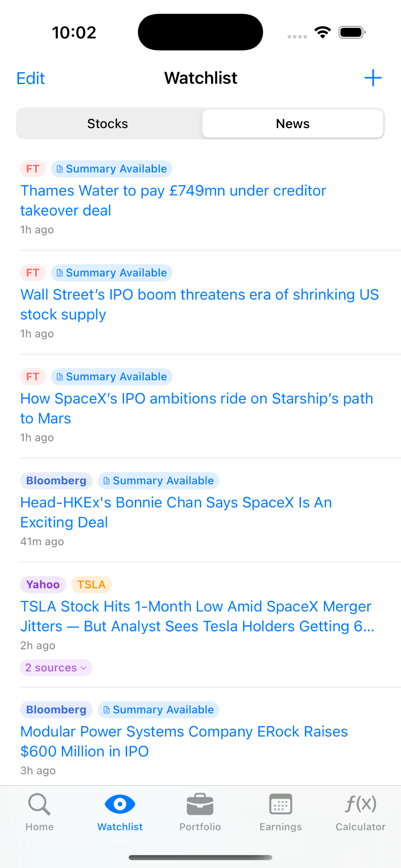401x868 pixels.
Task: Expand the 2 sources dropdown
Action: pyautogui.click(x=56, y=667)
